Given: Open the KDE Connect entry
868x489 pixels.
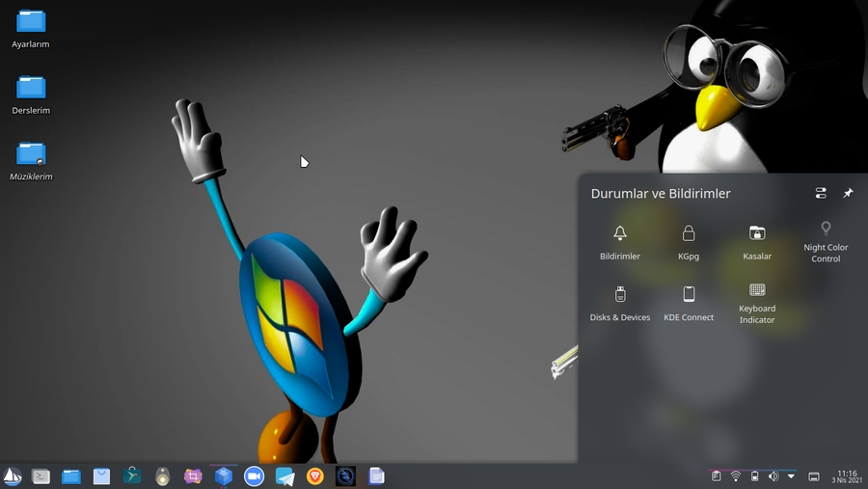Looking at the screenshot, I should coord(689,302).
